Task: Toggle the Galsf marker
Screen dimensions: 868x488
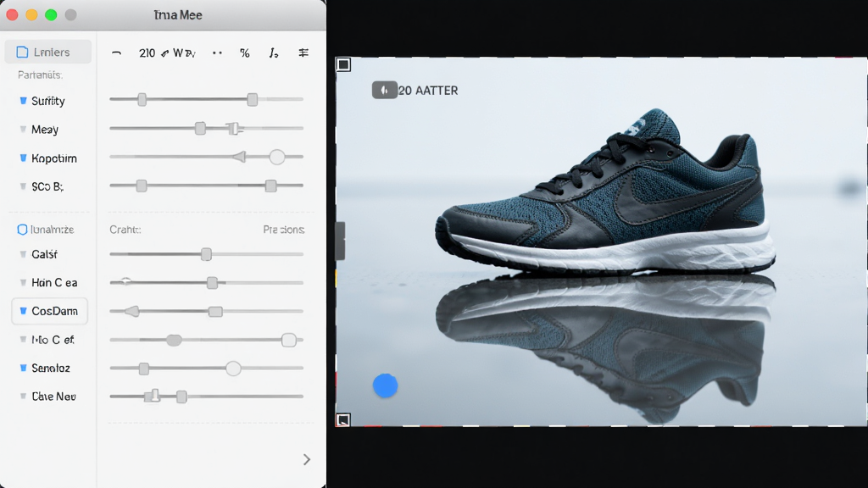Action: click(23, 254)
